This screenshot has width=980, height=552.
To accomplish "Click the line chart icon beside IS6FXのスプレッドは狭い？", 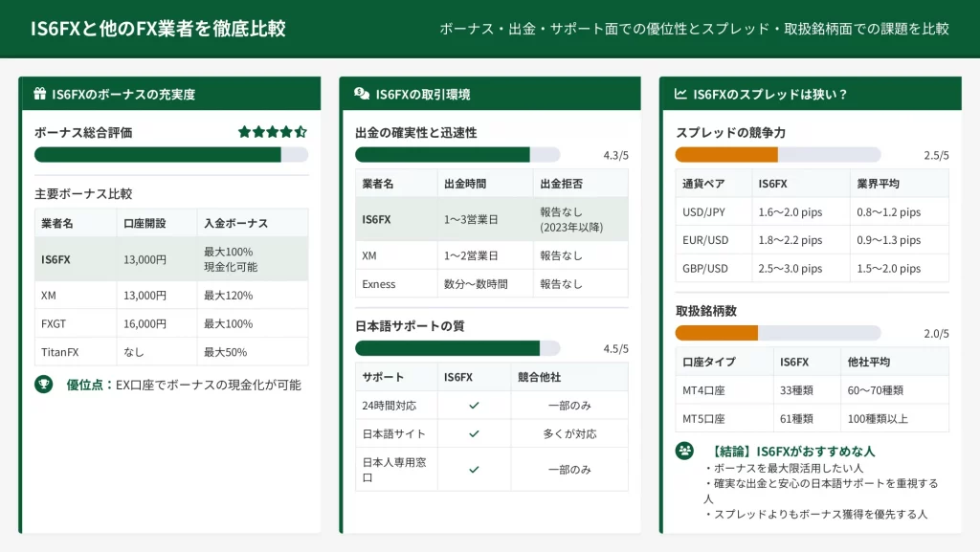I will tap(680, 94).
